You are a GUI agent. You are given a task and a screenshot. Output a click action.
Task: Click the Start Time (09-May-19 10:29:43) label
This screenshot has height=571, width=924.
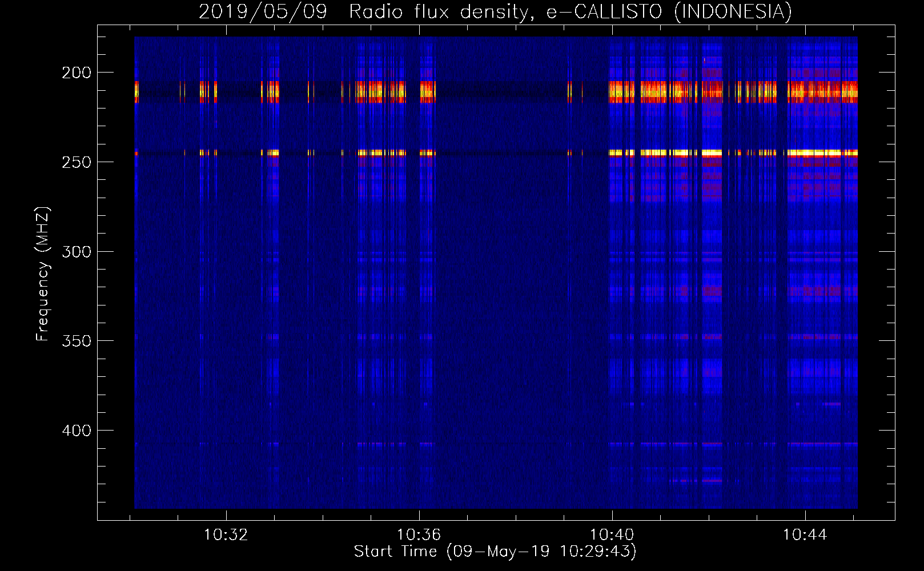tap(495, 552)
